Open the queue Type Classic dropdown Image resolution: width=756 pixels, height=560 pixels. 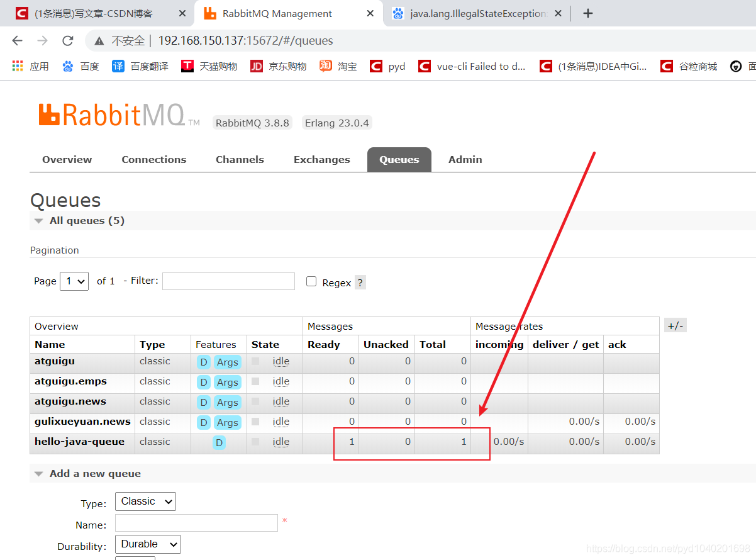[x=145, y=501]
